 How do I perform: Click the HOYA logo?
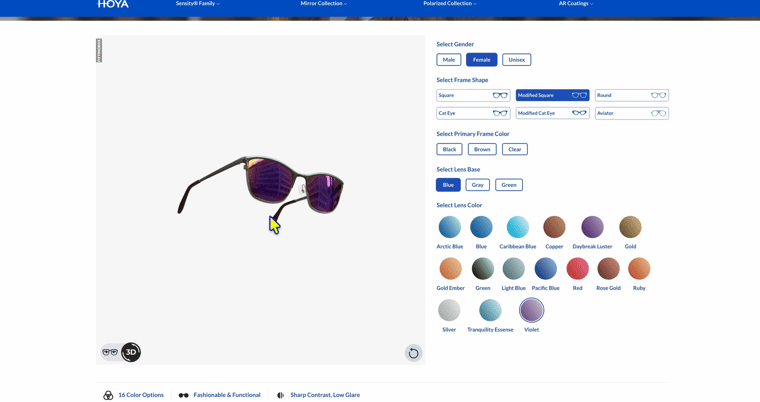pyautogui.click(x=113, y=4)
